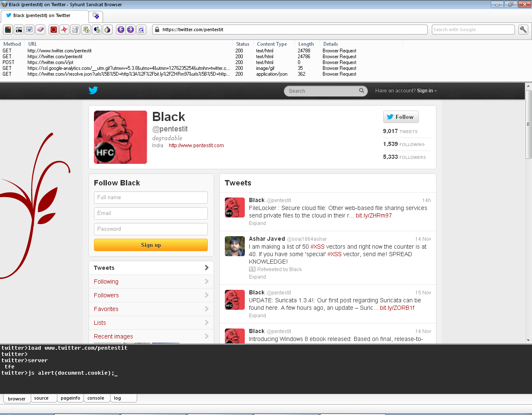
Task: Open the 9,017 Tweets count
Action: 400,131
